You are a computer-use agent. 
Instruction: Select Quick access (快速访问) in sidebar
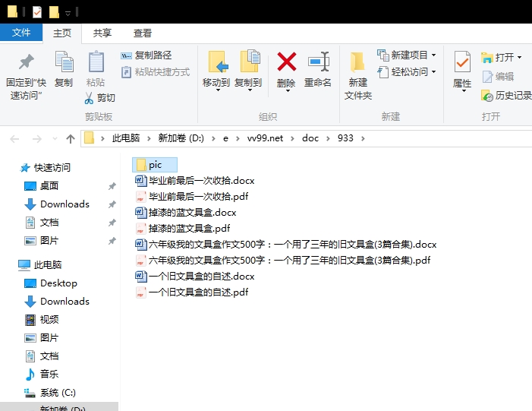click(45, 167)
